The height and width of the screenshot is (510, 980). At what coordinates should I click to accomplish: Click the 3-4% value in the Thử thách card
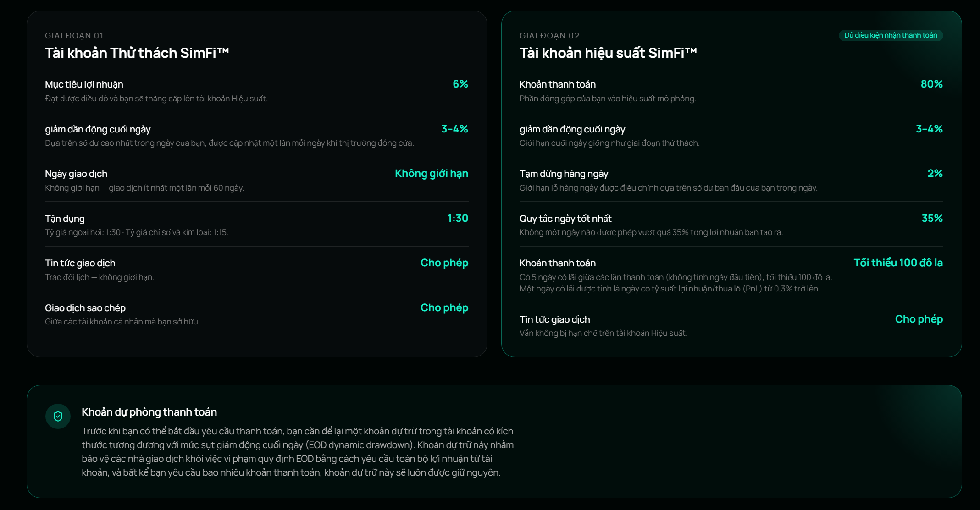click(454, 129)
